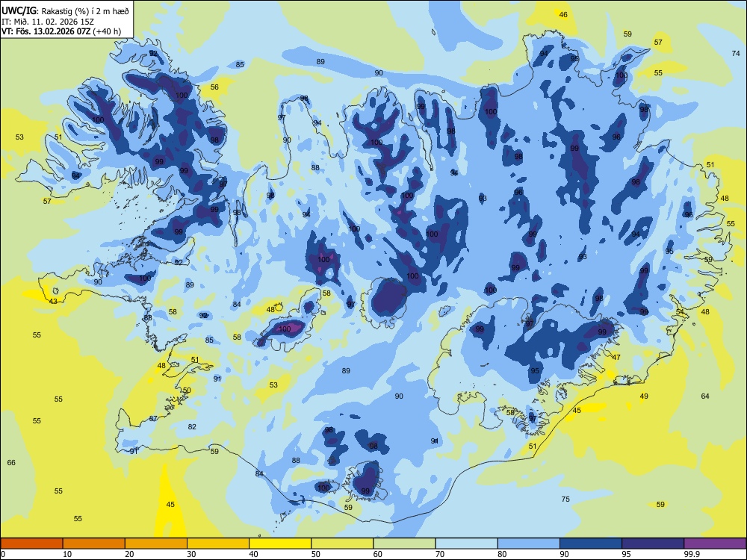Click the legend label '20'

pyautogui.click(x=129, y=554)
